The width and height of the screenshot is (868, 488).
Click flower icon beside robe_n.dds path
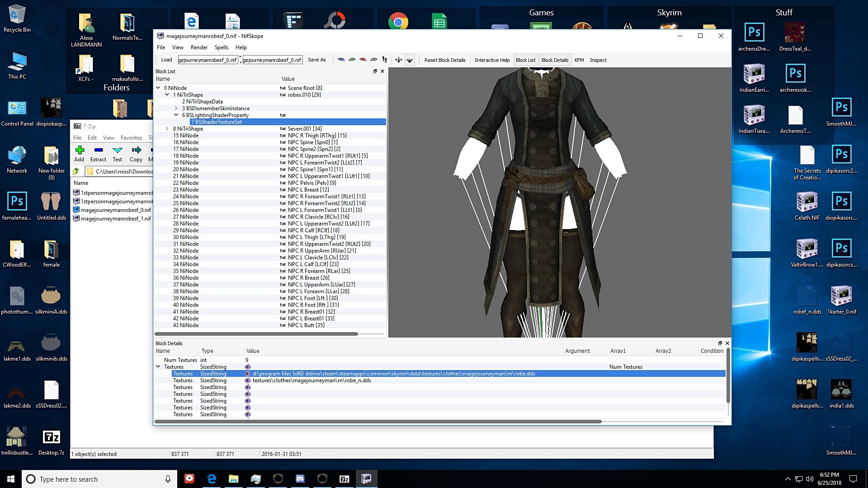[x=248, y=380]
